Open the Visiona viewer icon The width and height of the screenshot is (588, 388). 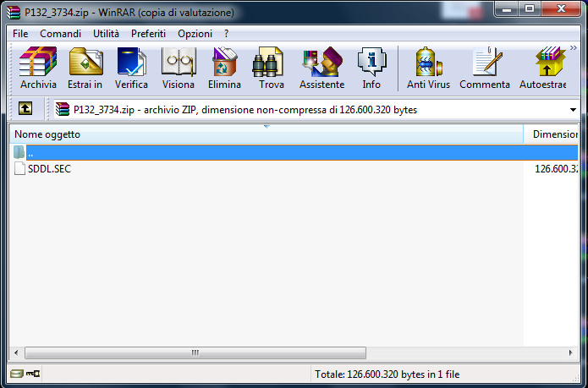click(x=179, y=68)
